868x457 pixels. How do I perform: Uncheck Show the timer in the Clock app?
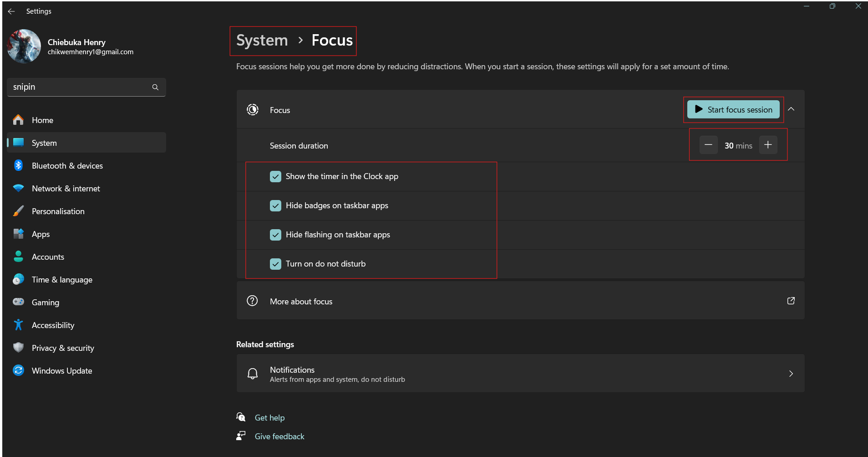click(x=276, y=176)
